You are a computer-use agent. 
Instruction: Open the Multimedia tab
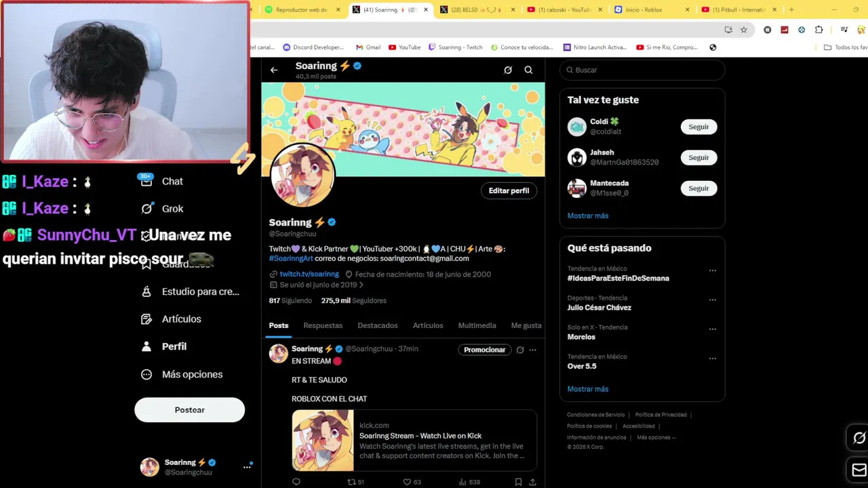(x=477, y=325)
